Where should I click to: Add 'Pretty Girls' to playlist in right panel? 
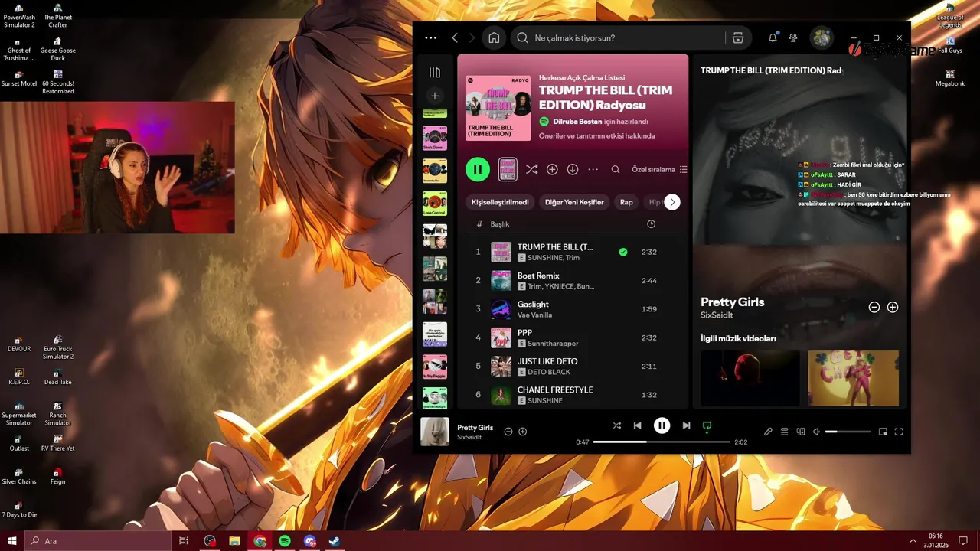click(893, 307)
